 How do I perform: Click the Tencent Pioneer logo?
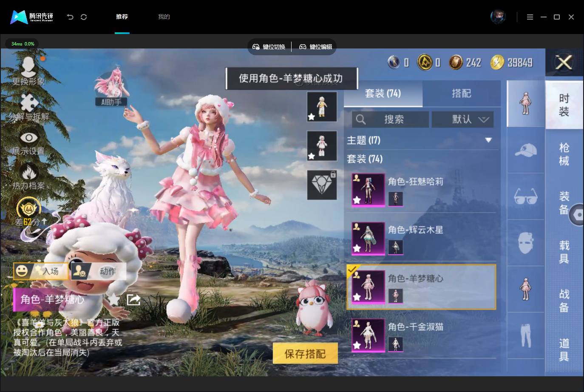coord(32,17)
